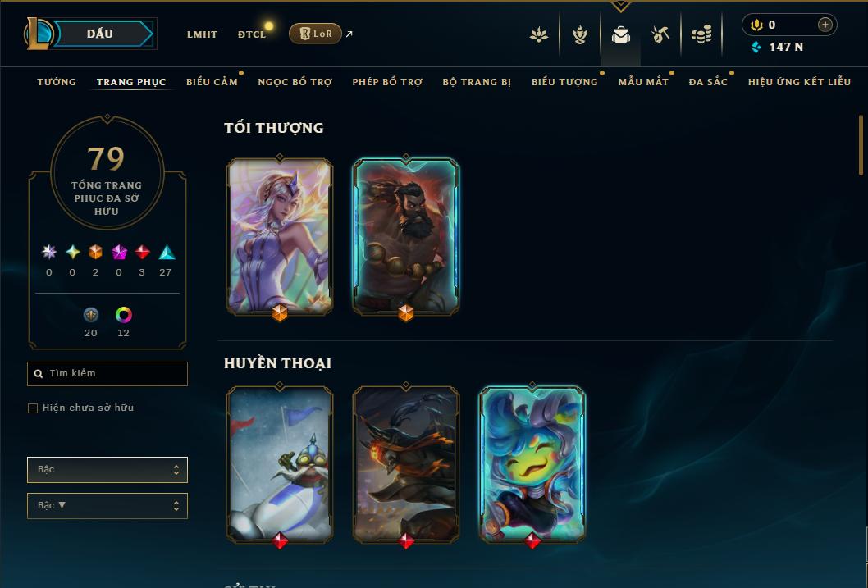Click the plus icon to buy RP
This screenshot has width=868, height=588.
point(825,25)
